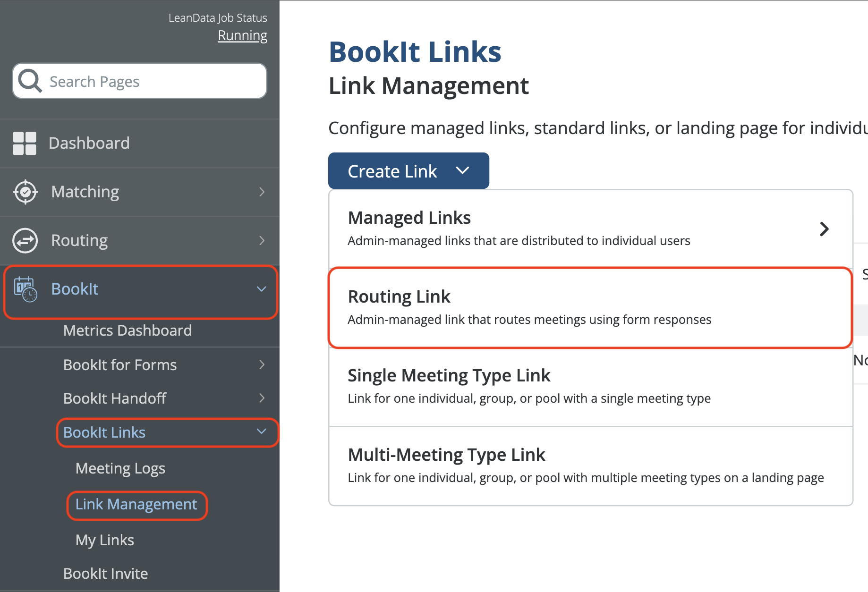This screenshot has height=592, width=868.
Task: Click the Routing arrows icon
Action: (x=25, y=241)
